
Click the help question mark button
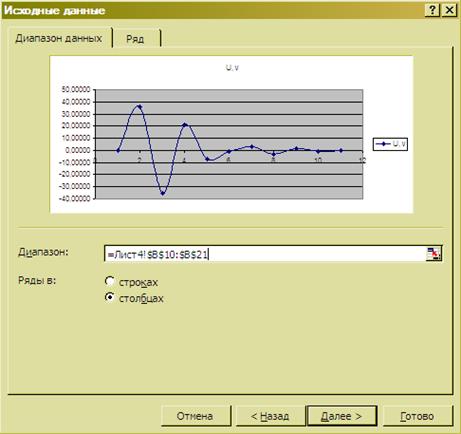pos(432,10)
